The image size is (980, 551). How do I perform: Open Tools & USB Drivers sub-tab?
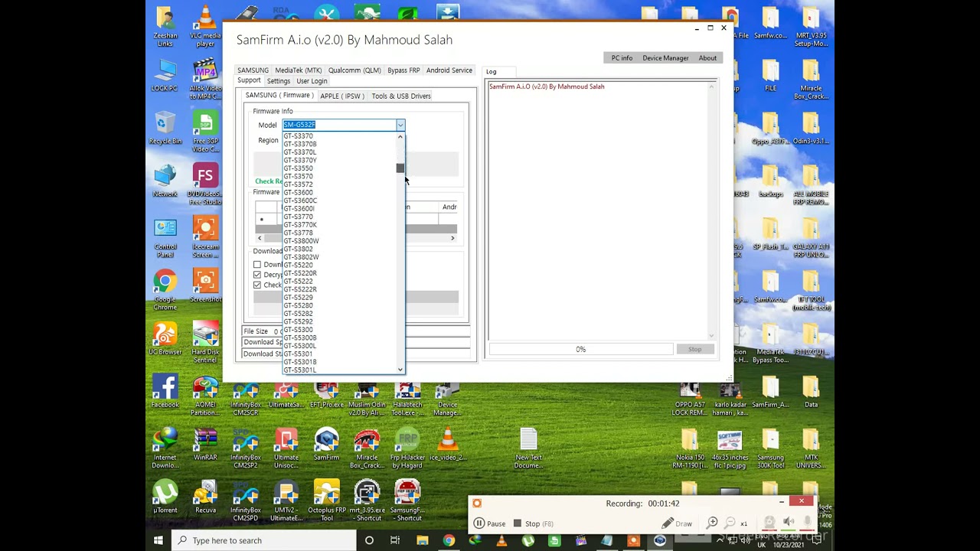point(401,96)
